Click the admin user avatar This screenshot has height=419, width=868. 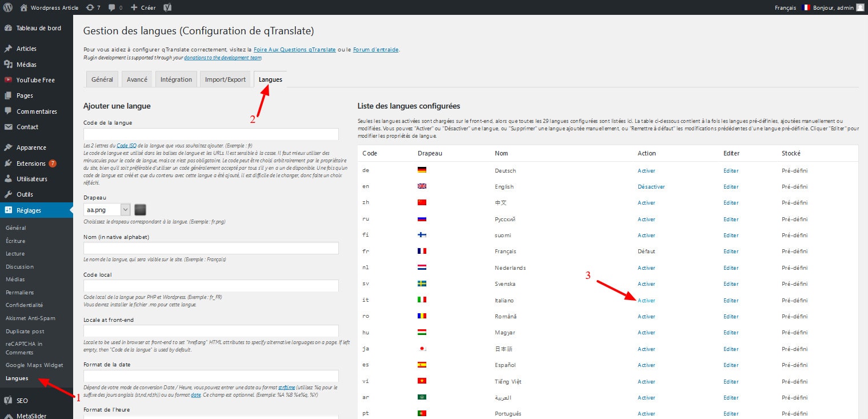click(x=860, y=7)
